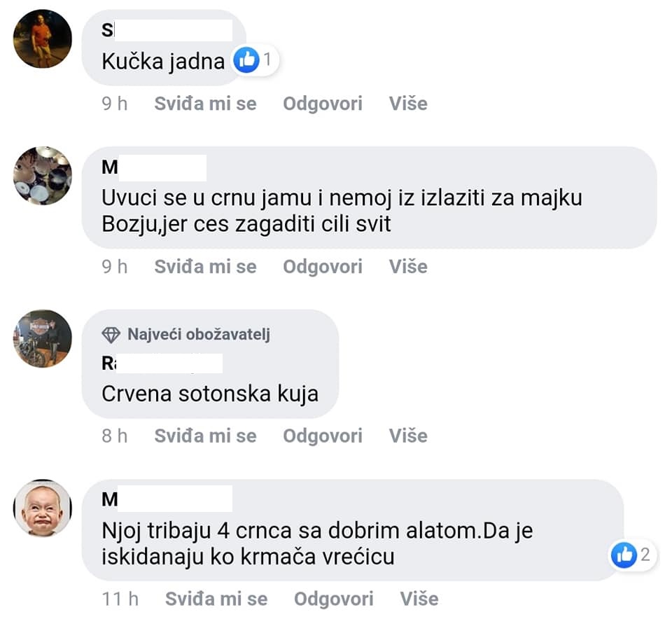Open the drum kit profile picture

pyautogui.click(x=43, y=175)
